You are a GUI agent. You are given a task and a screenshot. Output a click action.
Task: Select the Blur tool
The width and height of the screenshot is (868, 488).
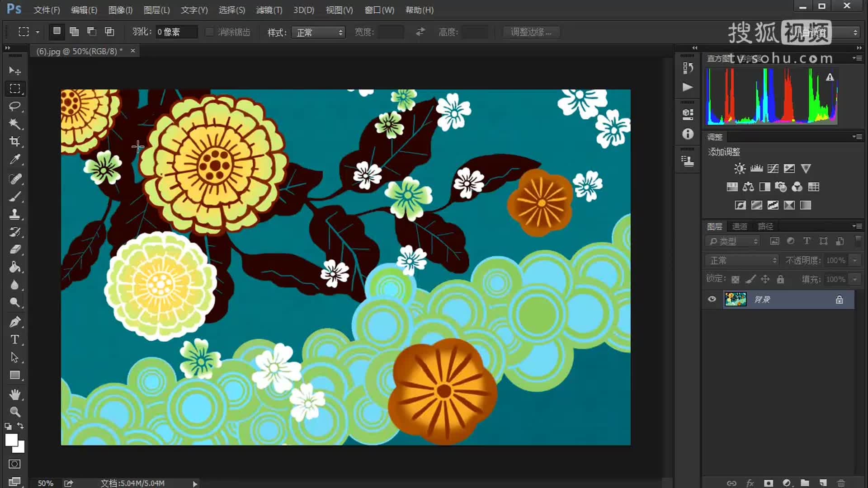click(15, 285)
